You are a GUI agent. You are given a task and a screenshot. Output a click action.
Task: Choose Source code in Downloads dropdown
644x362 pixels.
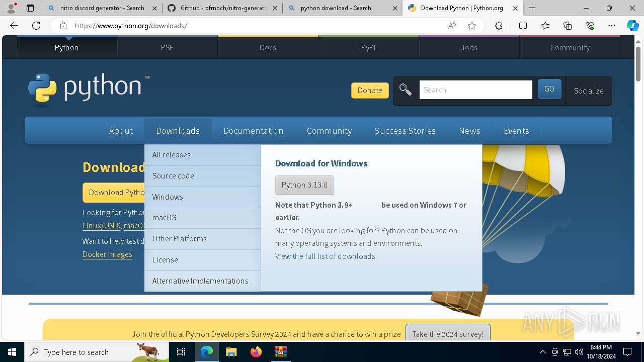click(202, 176)
